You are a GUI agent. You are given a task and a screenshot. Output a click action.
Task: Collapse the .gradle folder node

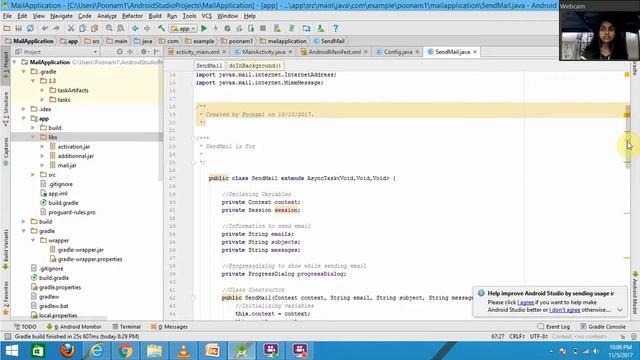pyautogui.click(x=24, y=71)
